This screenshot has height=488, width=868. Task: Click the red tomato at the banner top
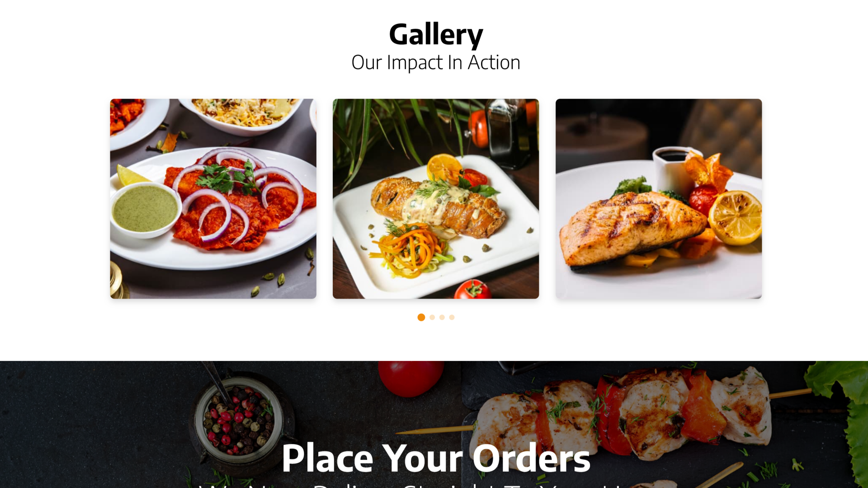click(410, 378)
